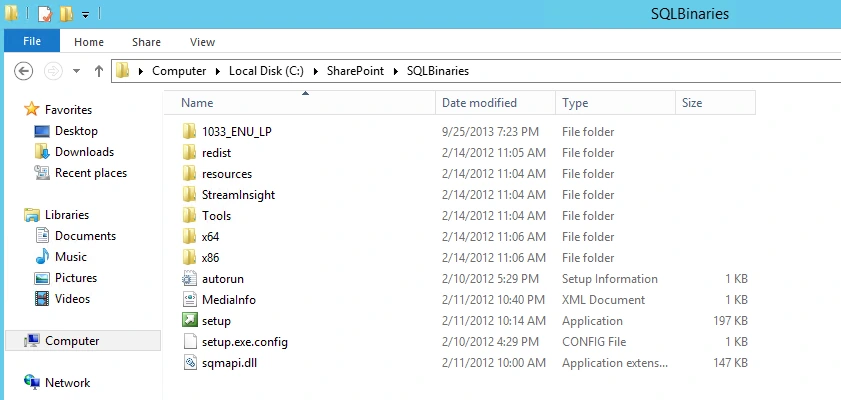Select the x64 folder icon
Screen dimensions: 841x400
189,236
